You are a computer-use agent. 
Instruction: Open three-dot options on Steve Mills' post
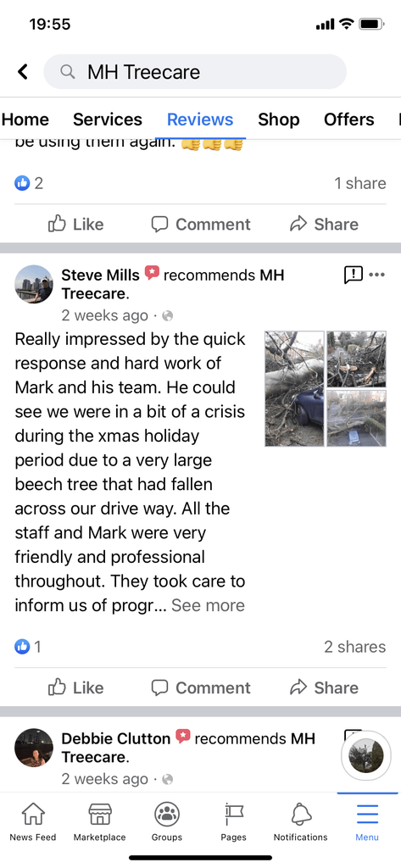click(x=376, y=275)
